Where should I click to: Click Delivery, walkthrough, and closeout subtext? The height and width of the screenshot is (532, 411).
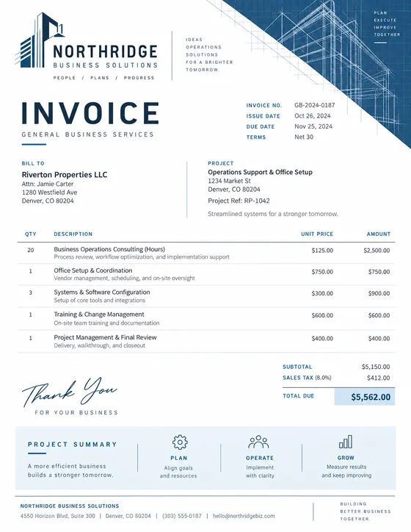coord(99,346)
